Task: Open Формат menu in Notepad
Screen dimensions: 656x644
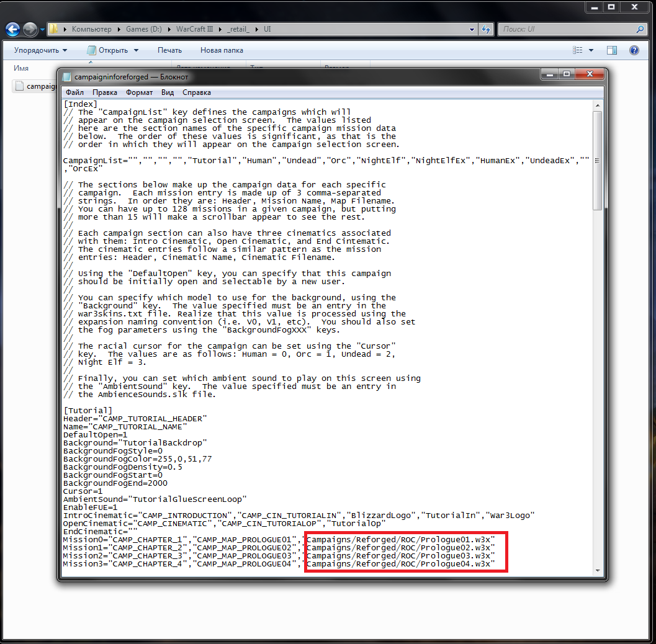Action: [139, 92]
